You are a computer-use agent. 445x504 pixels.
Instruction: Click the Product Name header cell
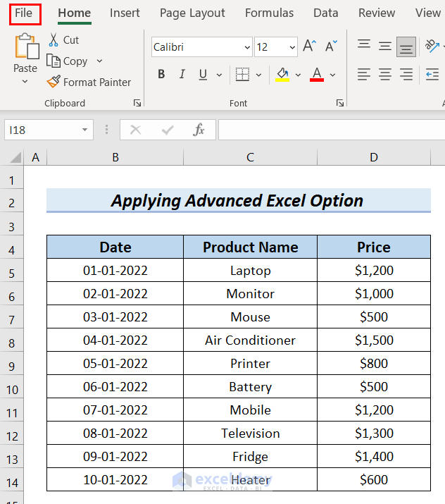coord(250,247)
